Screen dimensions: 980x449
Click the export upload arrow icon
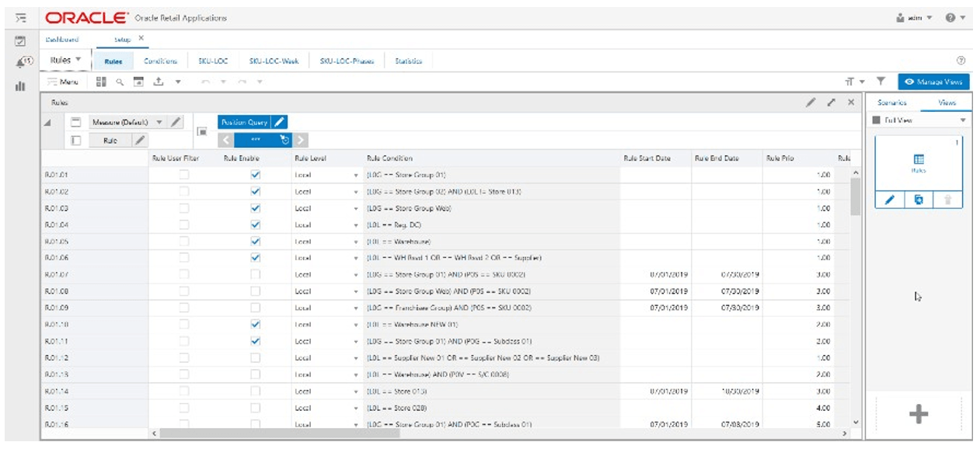click(x=158, y=81)
